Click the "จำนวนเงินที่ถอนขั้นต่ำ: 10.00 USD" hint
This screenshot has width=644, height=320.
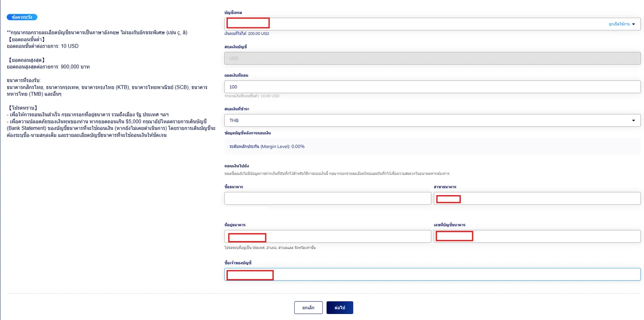point(252,96)
